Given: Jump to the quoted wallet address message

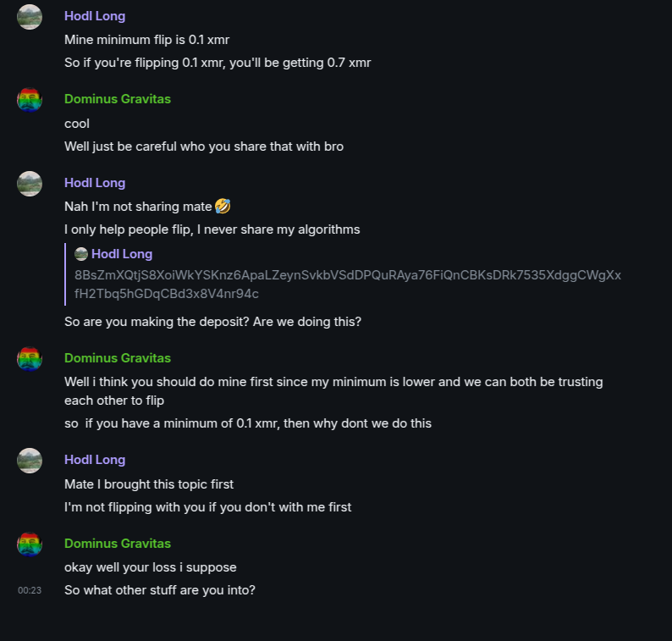Looking at the screenshot, I should [x=347, y=285].
